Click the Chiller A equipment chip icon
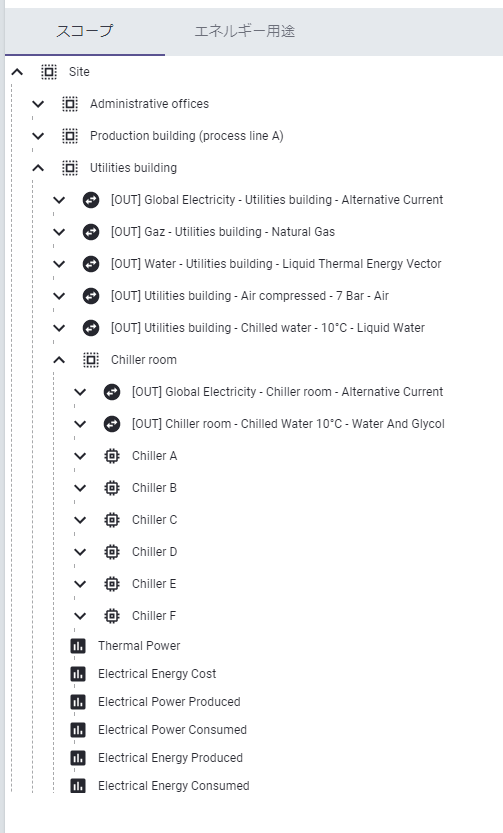503x833 pixels. pyautogui.click(x=112, y=456)
